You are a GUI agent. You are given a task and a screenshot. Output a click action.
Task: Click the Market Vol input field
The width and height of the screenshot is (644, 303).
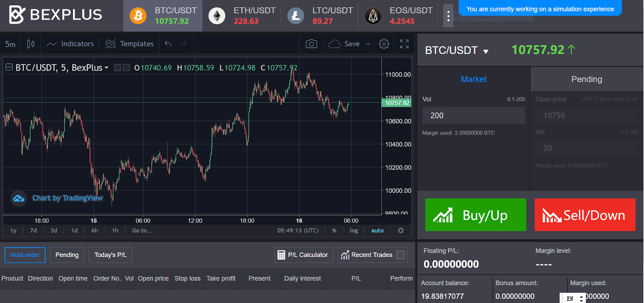coord(474,116)
